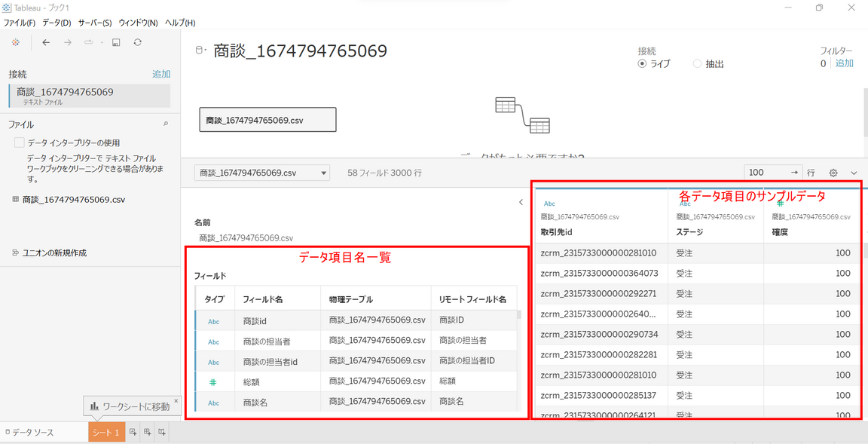Select the ライブ connection radio button
The width and height of the screenshot is (868, 444).
tap(642, 63)
